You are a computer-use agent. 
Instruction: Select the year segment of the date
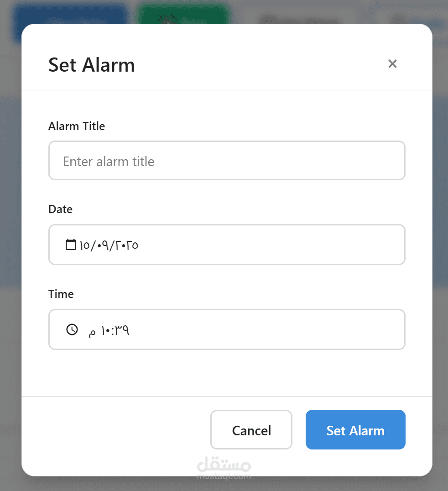125,245
